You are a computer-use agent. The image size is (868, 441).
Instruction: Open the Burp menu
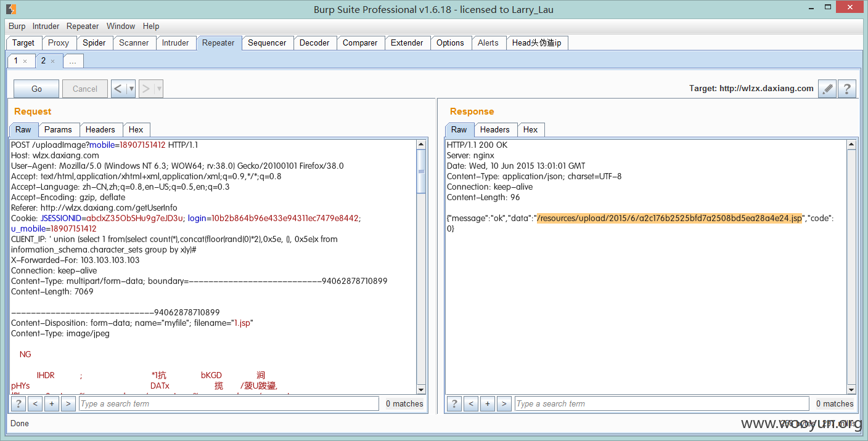pyautogui.click(x=17, y=26)
